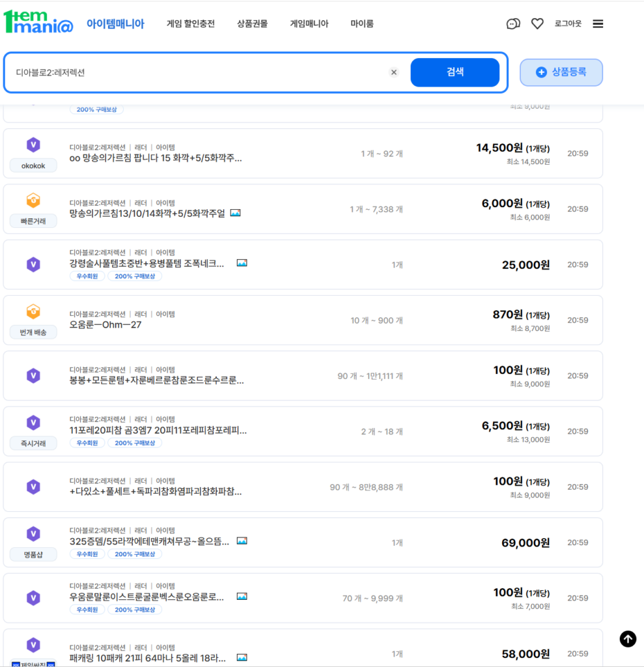Click the purple V badge on the 봉봉+모든룬템 listing
Screen dimensions: 644x667
coord(33,376)
